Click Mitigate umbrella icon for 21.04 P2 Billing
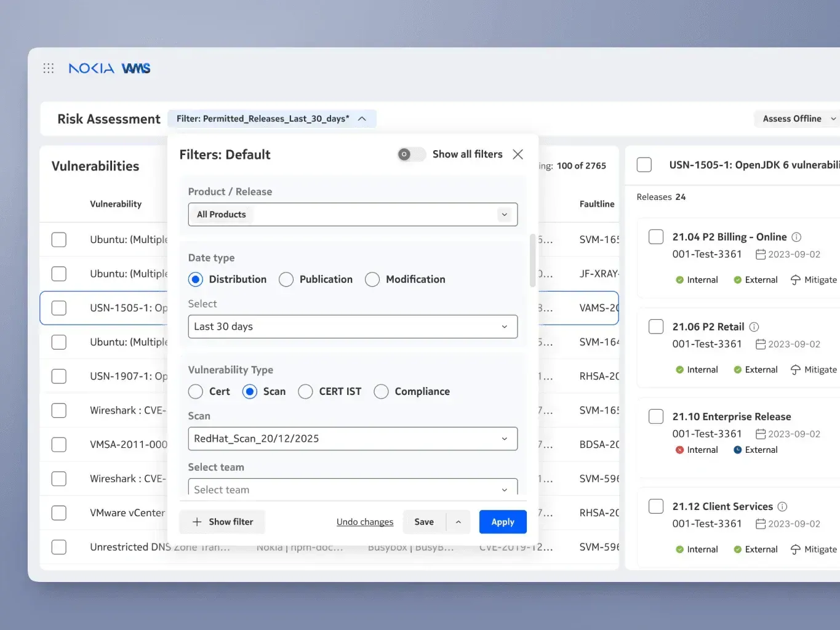The image size is (840, 630). [x=796, y=280]
